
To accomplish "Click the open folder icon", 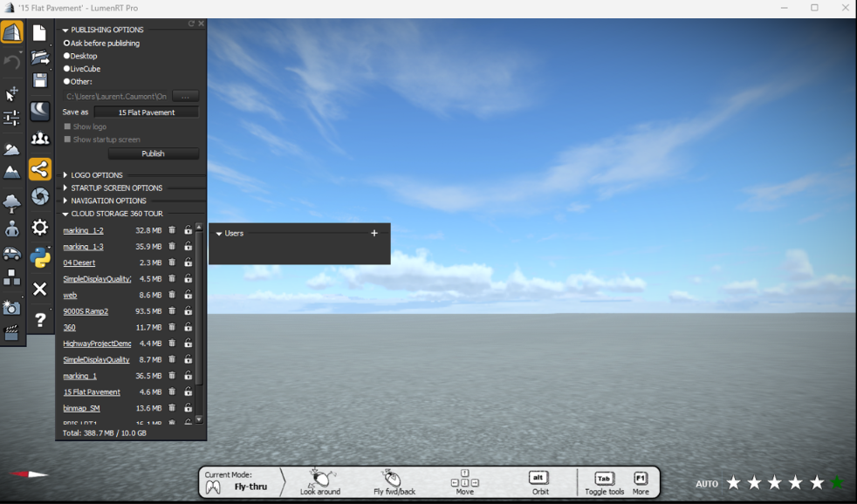I will (40, 58).
